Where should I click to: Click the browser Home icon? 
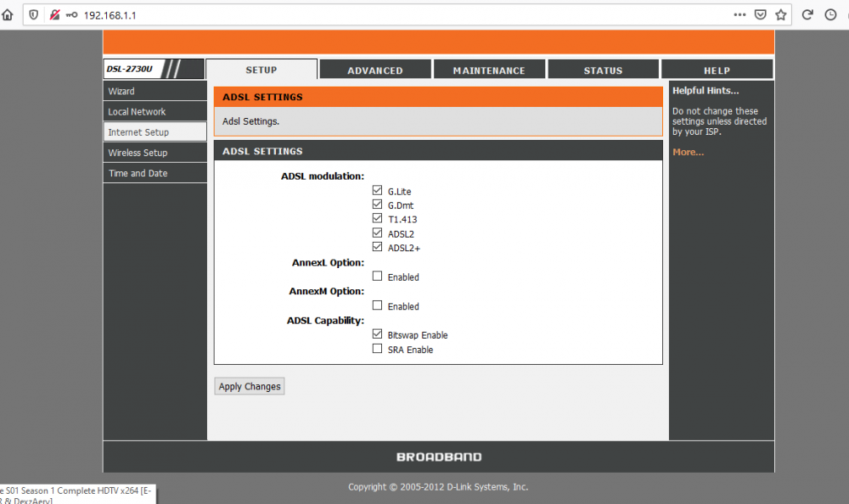(8, 14)
